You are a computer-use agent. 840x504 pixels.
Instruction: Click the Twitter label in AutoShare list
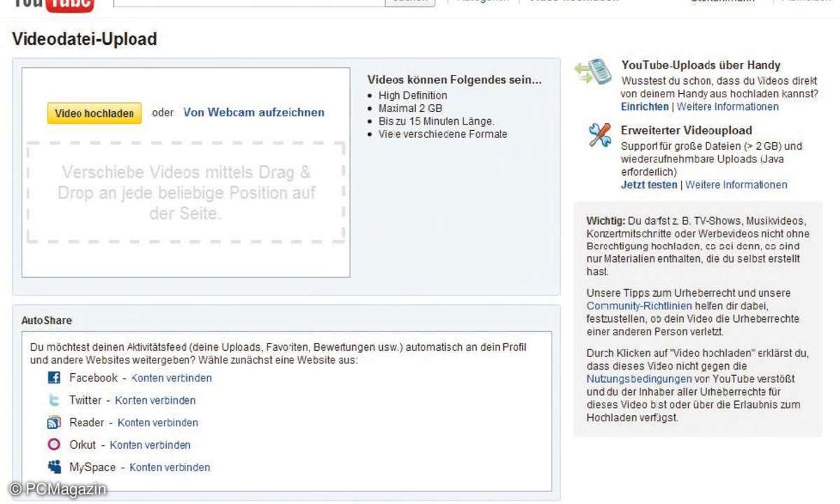coord(85,400)
